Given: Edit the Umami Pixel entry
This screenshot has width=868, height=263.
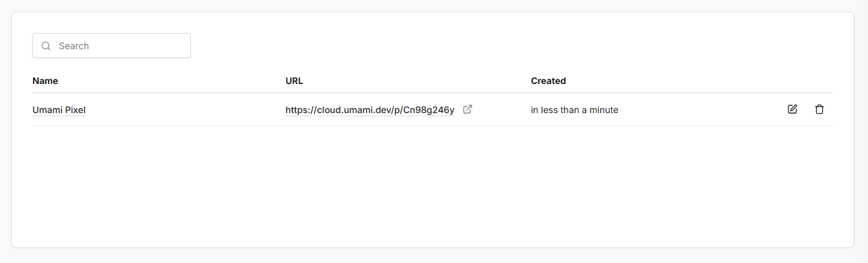Looking at the screenshot, I should tap(792, 109).
